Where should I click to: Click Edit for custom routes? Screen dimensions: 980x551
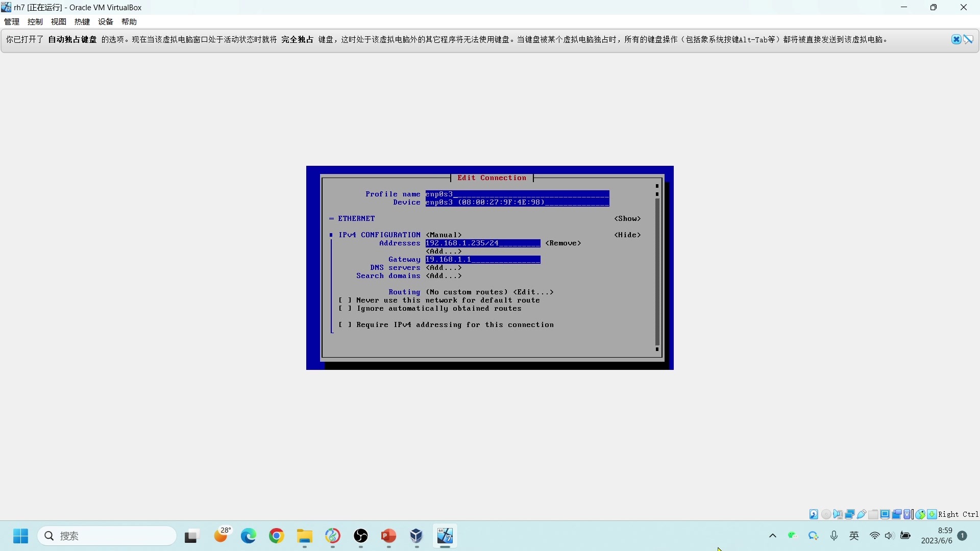click(x=533, y=292)
